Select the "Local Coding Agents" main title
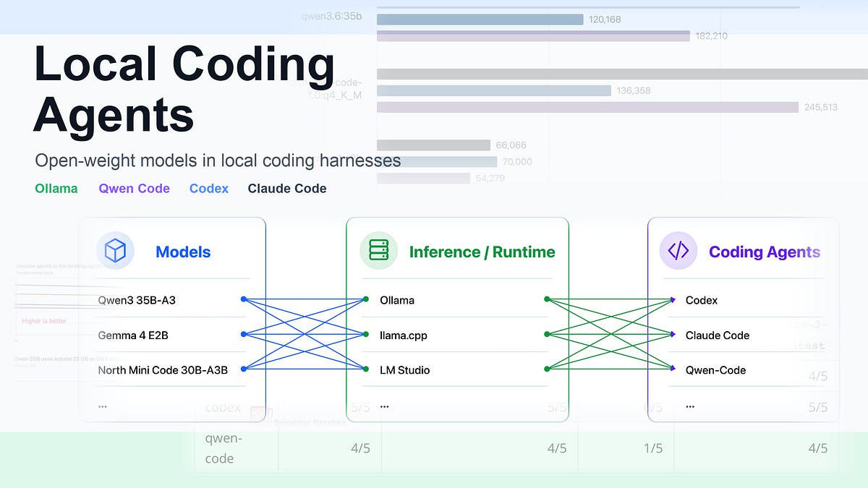868x488 pixels. pos(185,89)
